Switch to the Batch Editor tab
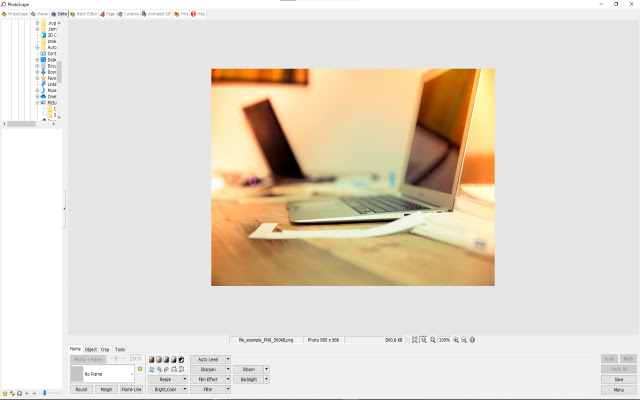Image resolution: width=640 pixels, height=400 pixels. (x=84, y=14)
